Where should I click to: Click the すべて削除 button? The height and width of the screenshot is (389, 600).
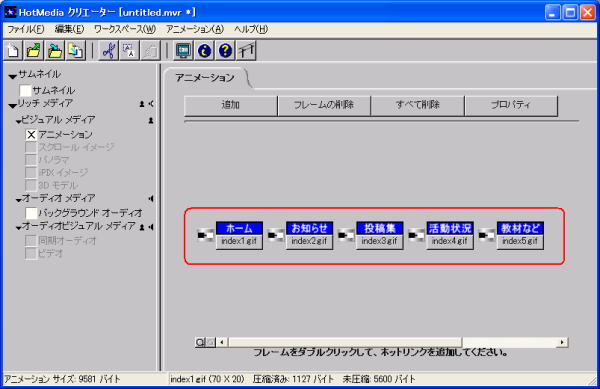point(417,106)
